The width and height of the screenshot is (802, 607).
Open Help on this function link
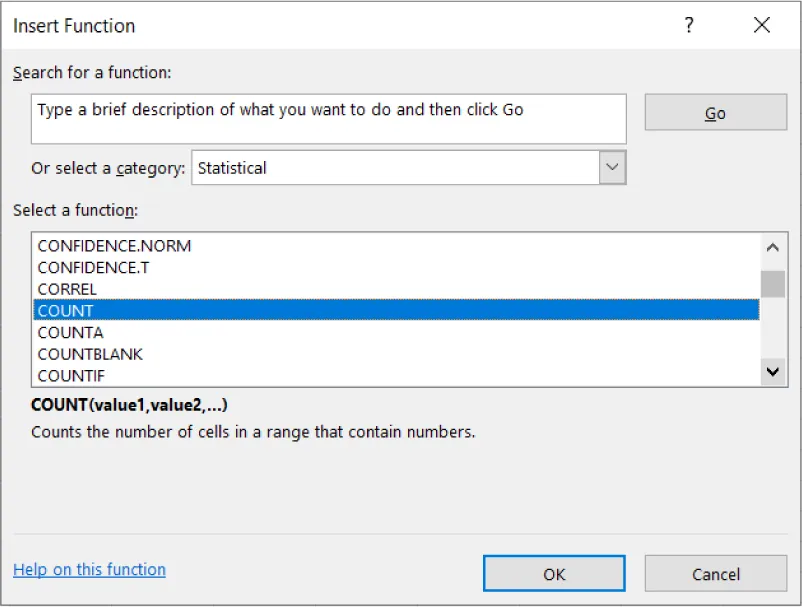[90, 568]
